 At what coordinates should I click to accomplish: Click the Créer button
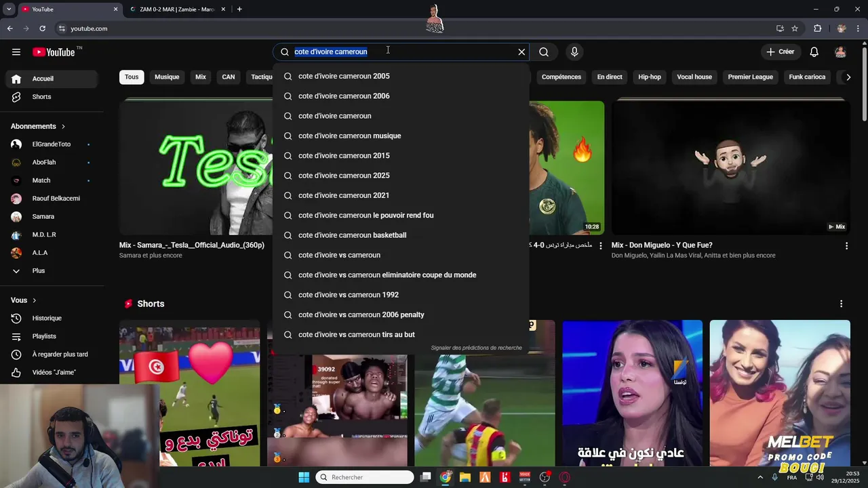coord(781,52)
